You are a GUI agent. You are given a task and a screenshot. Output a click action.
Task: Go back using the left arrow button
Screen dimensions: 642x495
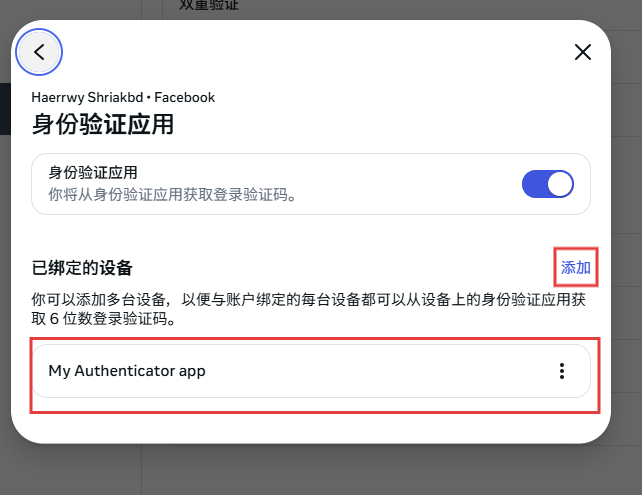coord(39,52)
